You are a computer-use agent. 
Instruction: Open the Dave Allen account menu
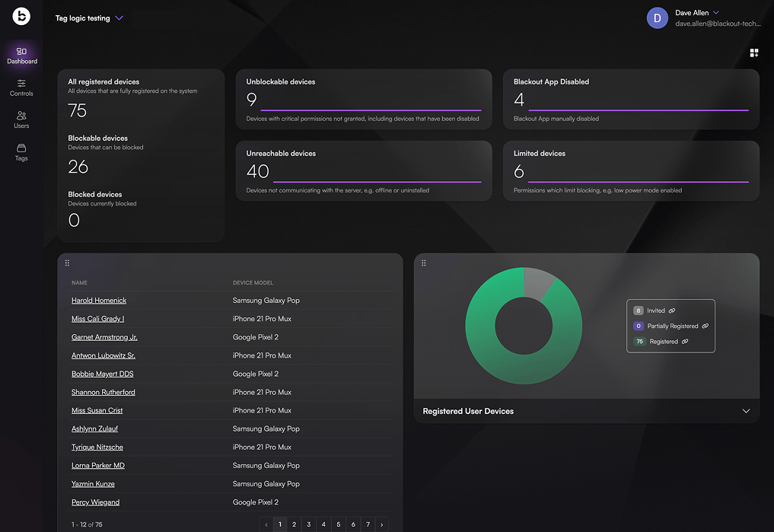coord(715,12)
